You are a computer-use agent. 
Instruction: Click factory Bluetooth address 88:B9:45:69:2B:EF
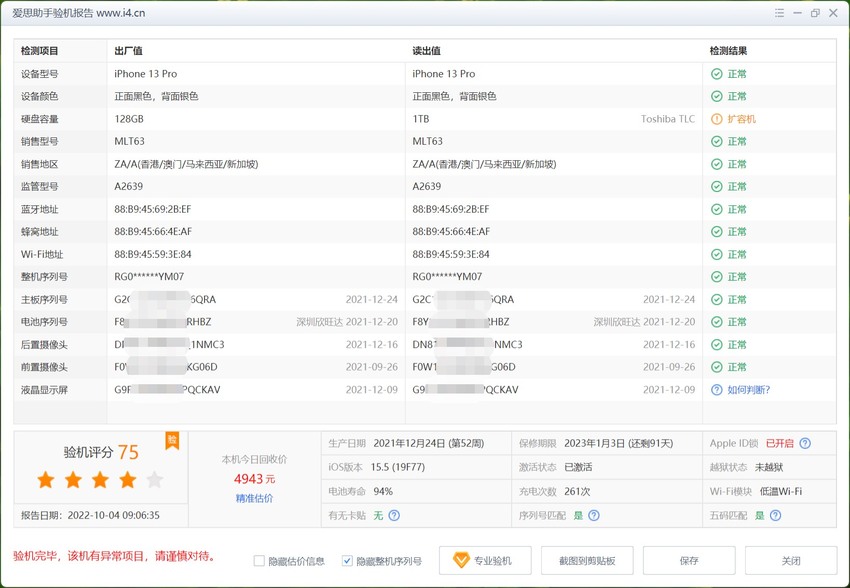(153, 209)
